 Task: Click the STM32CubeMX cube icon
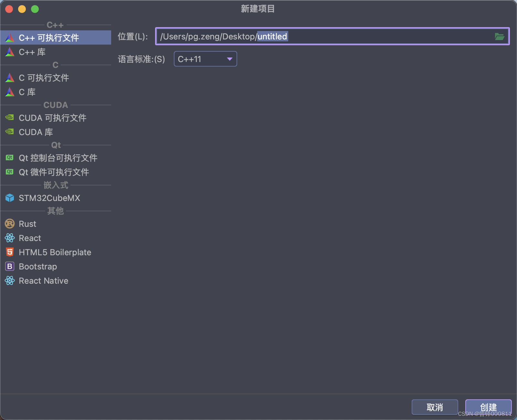(x=9, y=198)
